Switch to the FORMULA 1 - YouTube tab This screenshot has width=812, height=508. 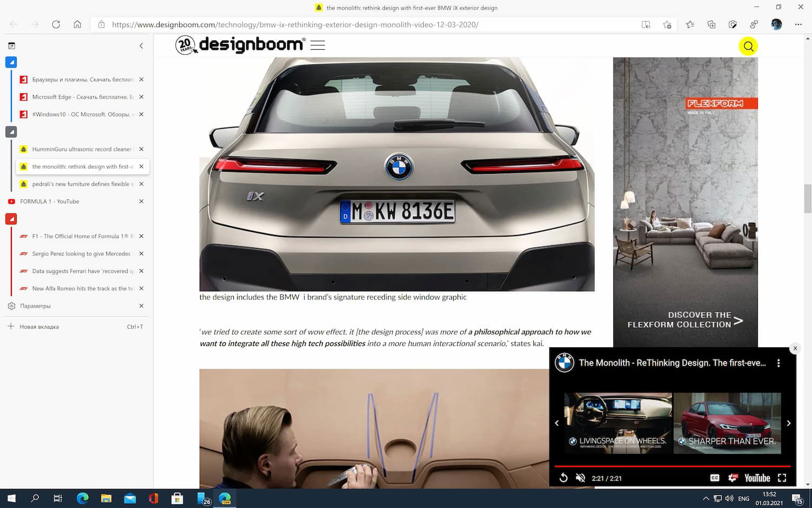[76, 201]
